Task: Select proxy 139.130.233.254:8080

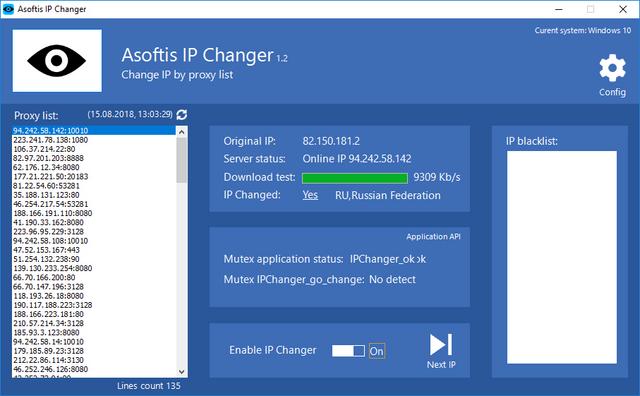Action: pyautogui.click(x=94, y=269)
